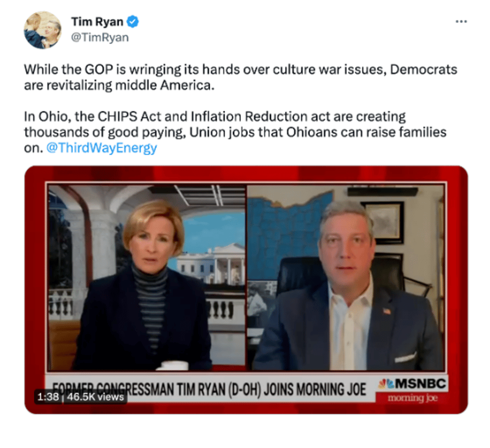Image resolution: width=490 pixels, height=448 pixels.
Task: Click the 1:38 video duration label
Action: point(48,397)
